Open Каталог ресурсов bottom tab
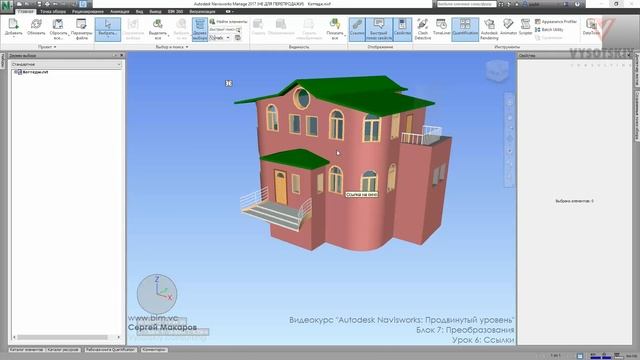640x360 pixels. [x=63, y=350]
